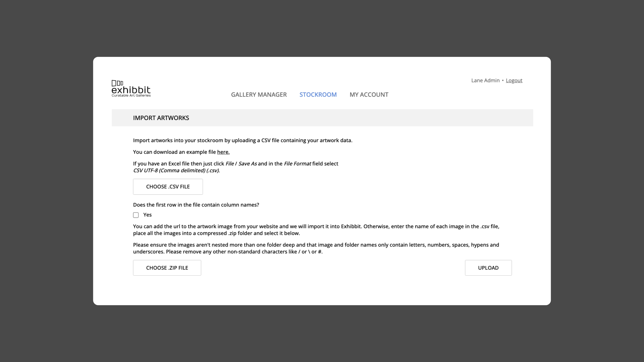
Task: Switch to the Stockroom tab
Action: click(x=318, y=94)
